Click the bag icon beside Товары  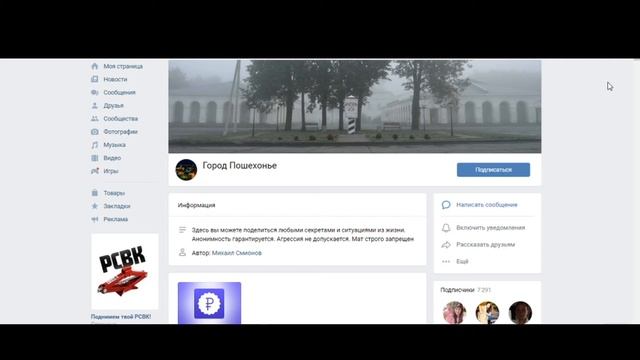[x=95, y=193]
